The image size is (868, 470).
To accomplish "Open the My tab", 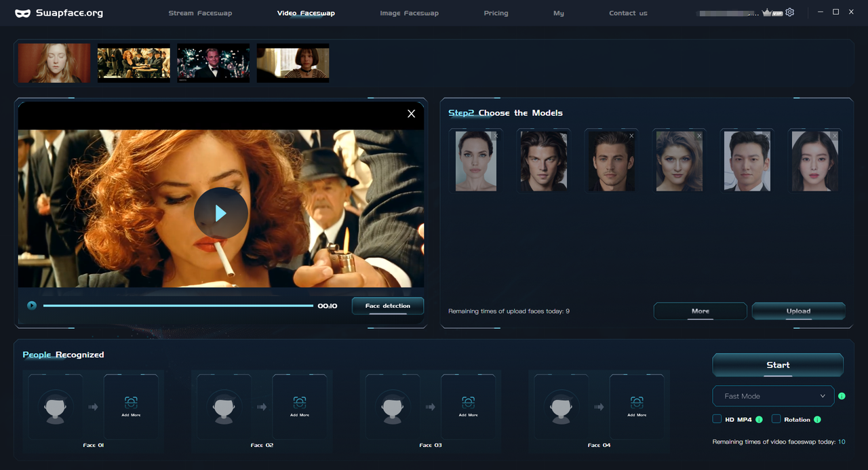I will [558, 13].
